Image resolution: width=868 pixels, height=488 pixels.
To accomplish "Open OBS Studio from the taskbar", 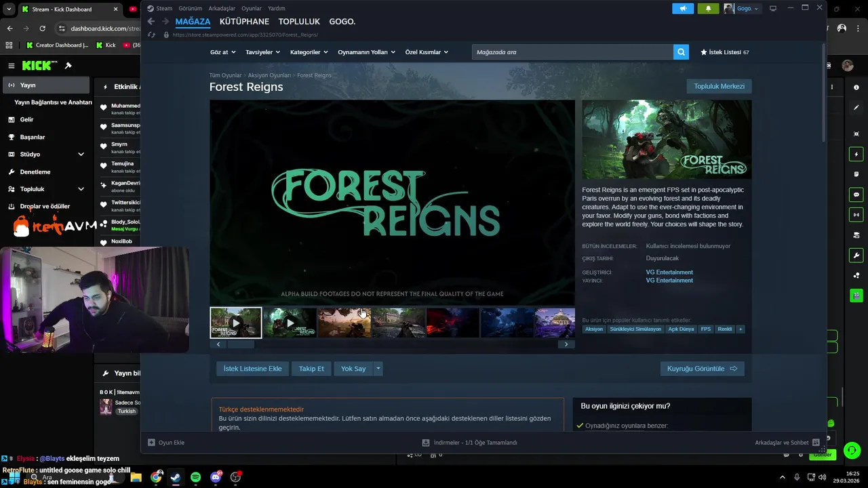I will pyautogui.click(x=235, y=477).
